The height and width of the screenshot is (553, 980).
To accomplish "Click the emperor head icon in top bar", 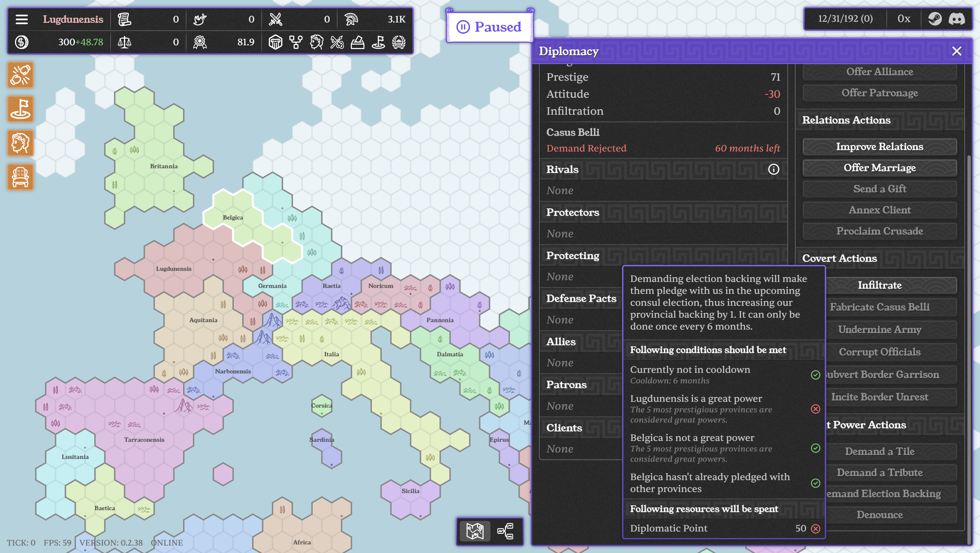I will (316, 42).
